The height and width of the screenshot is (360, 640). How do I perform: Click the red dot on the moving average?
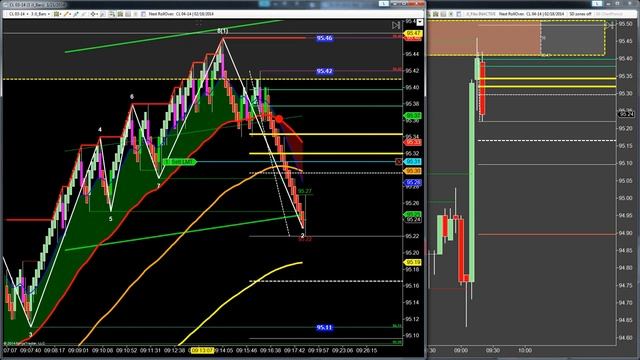click(x=279, y=119)
